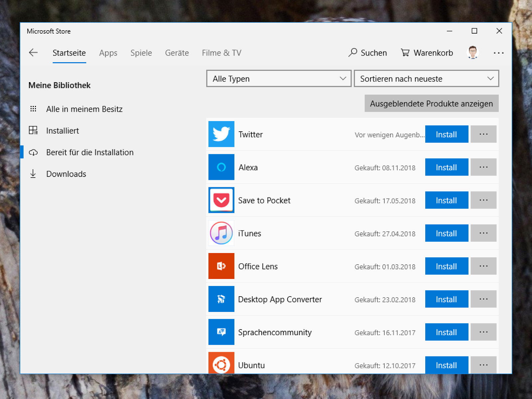Open more options for Alexa
Viewport: 532px width, 399px height.
tap(484, 167)
